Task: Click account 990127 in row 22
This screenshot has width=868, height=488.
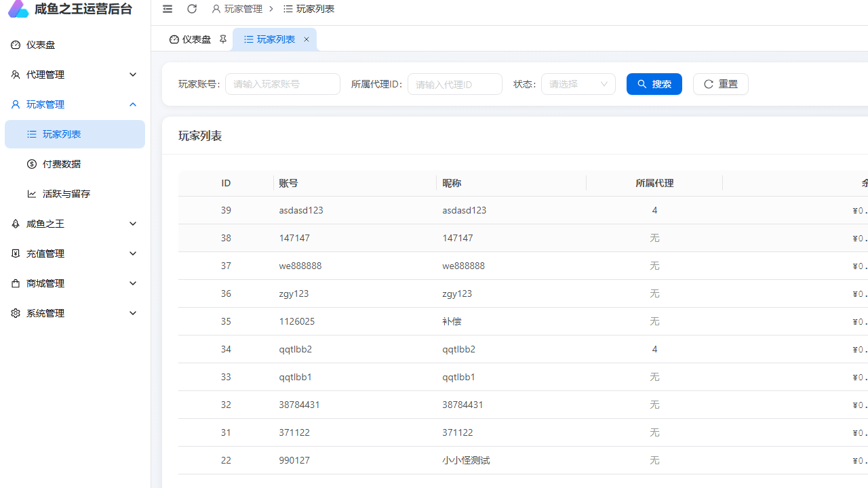Action: tap(294, 460)
